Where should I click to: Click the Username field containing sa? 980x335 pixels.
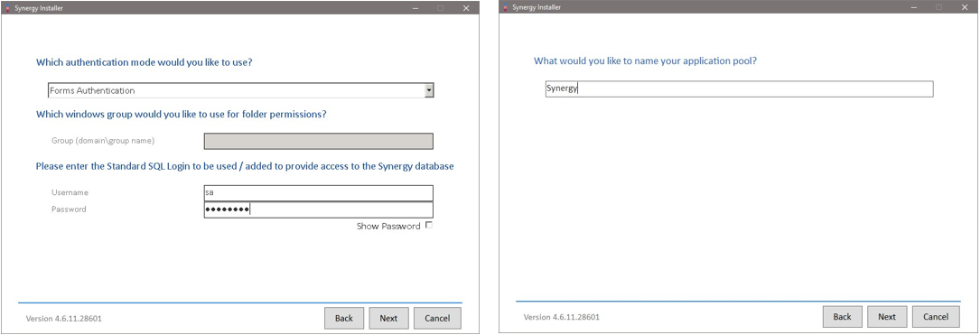[x=318, y=193]
